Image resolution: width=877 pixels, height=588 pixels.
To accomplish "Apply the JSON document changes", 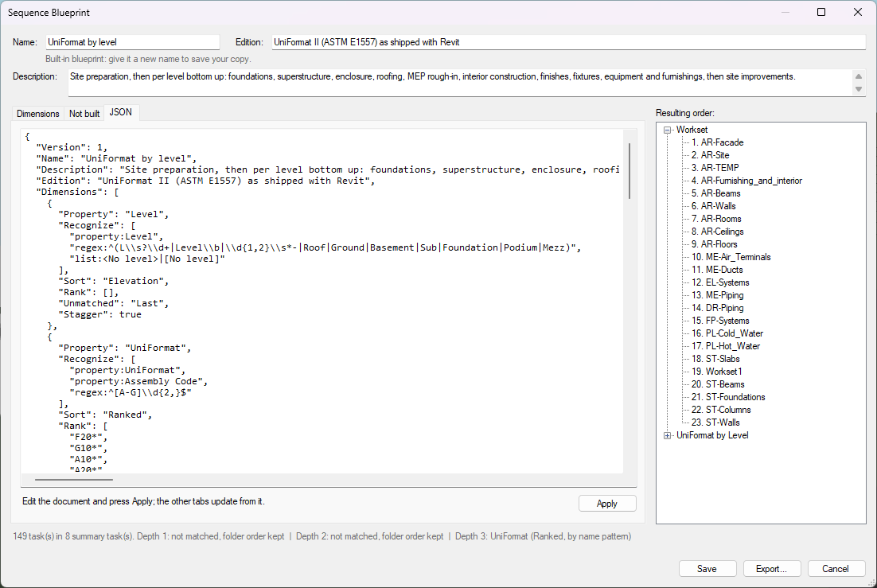I will pos(607,504).
